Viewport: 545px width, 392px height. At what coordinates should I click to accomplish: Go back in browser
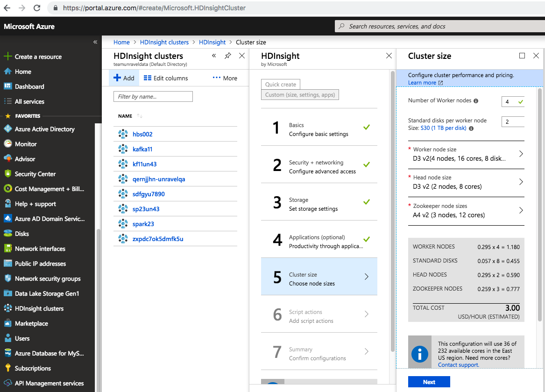[x=7, y=7]
